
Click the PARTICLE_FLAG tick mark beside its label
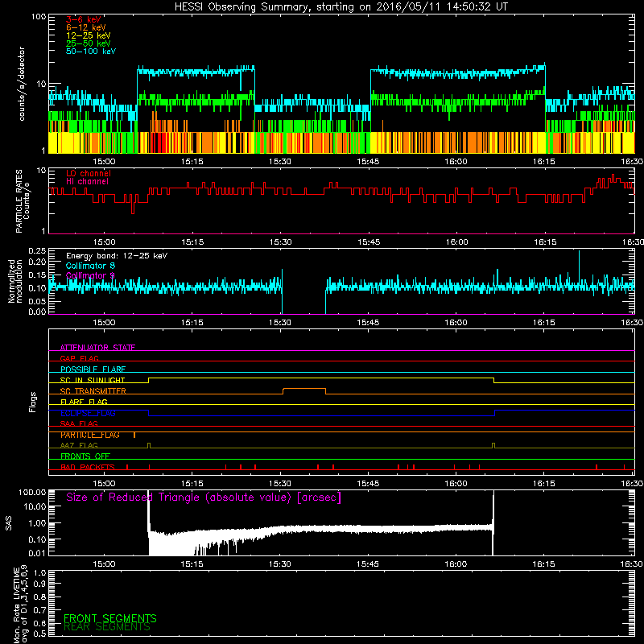pyautogui.click(x=134, y=435)
